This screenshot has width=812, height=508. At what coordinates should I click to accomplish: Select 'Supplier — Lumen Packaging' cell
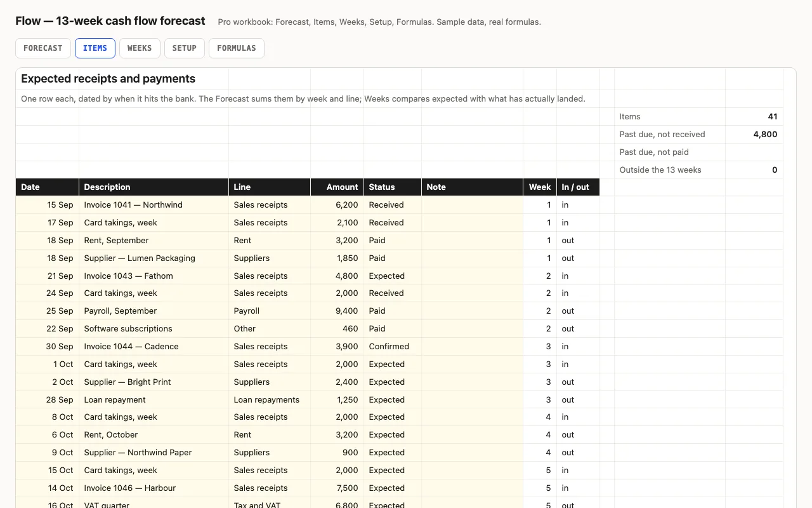[x=154, y=258]
